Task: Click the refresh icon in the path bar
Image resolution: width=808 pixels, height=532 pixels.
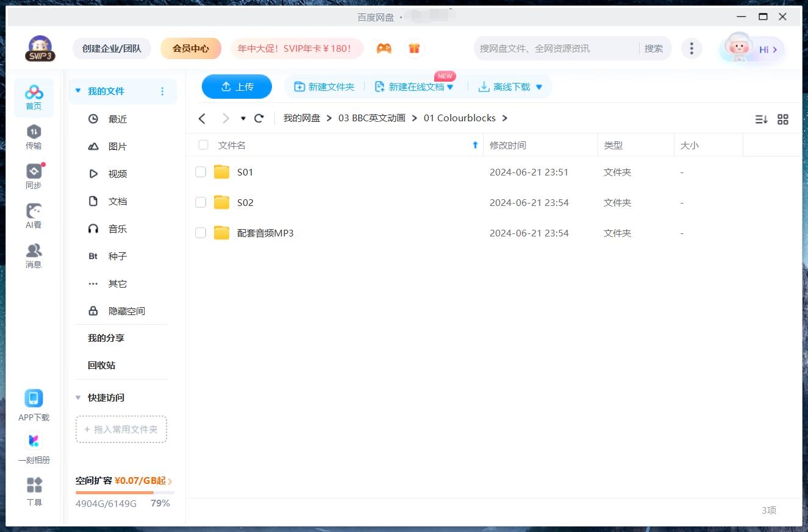Action: point(259,118)
